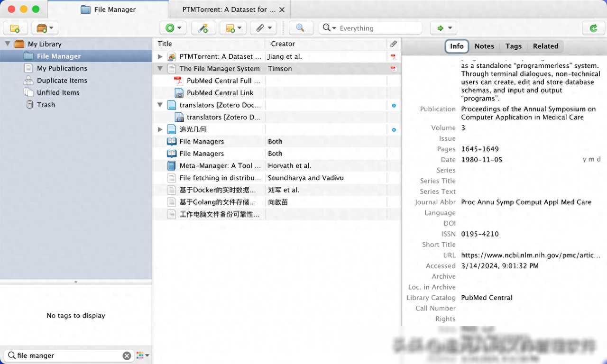Viewport: 607px width, 364px height.
Task: Expand the 追光几何 item row
Action: click(x=160, y=129)
